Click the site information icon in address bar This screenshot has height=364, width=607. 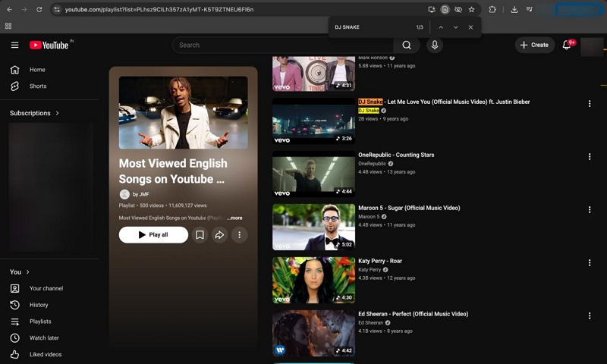click(57, 9)
